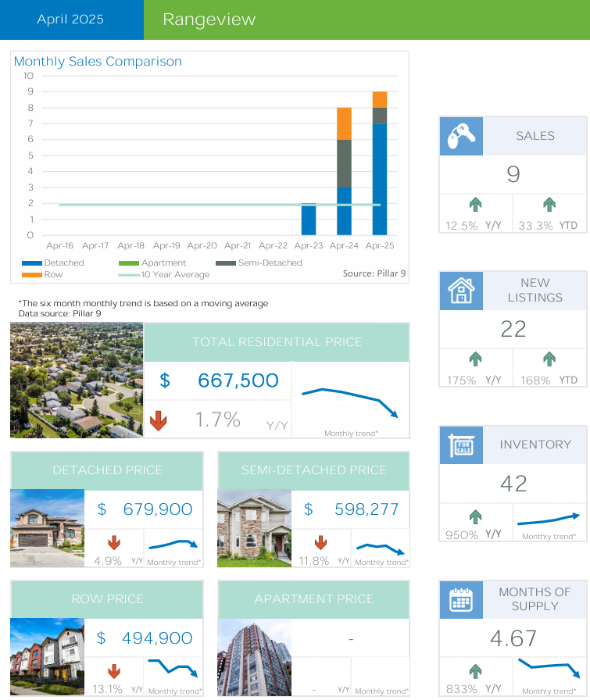Click the Sales keys icon

(461, 136)
